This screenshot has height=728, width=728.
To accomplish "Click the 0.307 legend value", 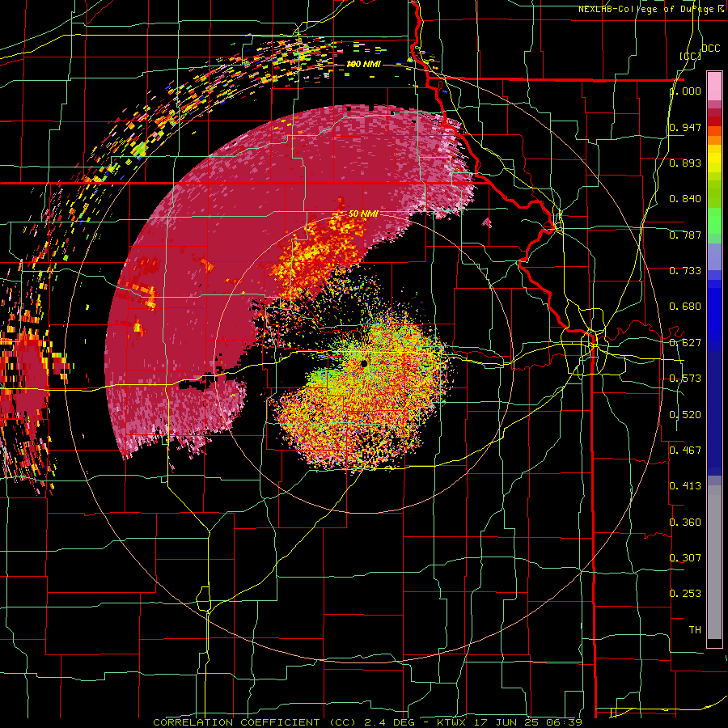I will 685,558.
